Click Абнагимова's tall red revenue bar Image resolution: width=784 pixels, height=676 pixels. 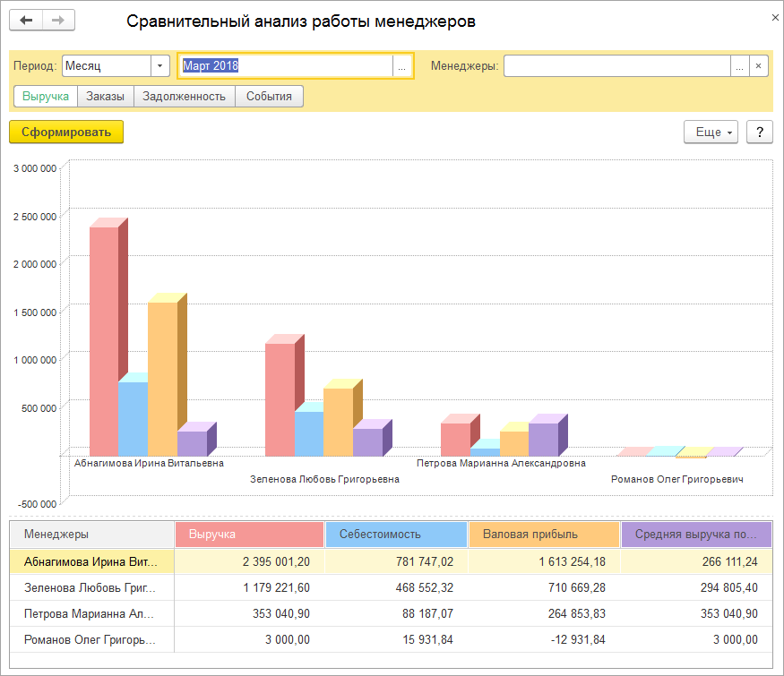pos(103,340)
